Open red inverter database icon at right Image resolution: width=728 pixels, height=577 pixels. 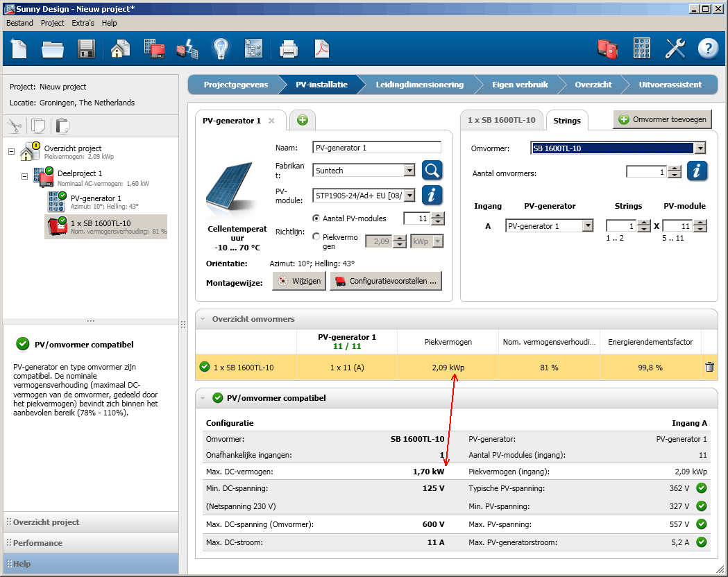[x=608, y=49]
